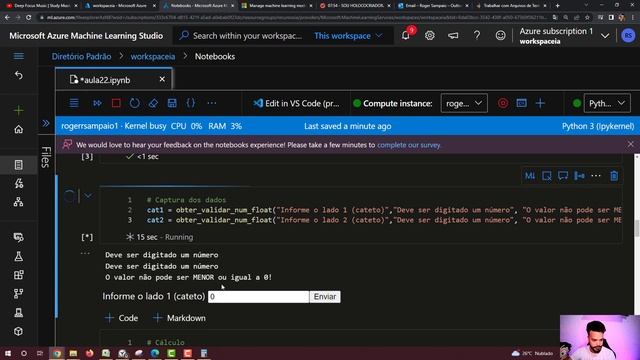Screen dimensions: 640x360
Task: Clear all outputs with eraser icon
Action: click(x=153, y=103)
